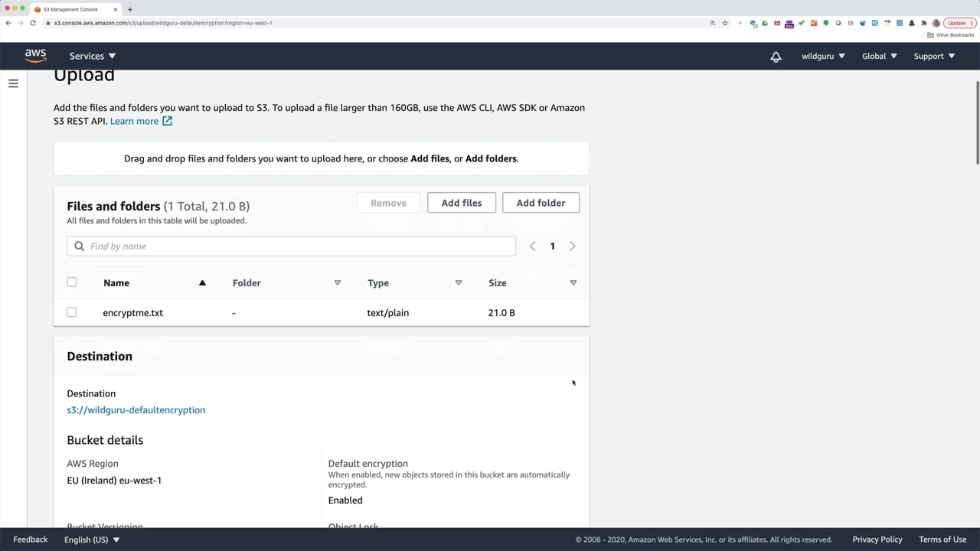This screenshot has width=980, height=551.
Task: Click the search magnifier in Find by name
Action: tap(79, 246)
